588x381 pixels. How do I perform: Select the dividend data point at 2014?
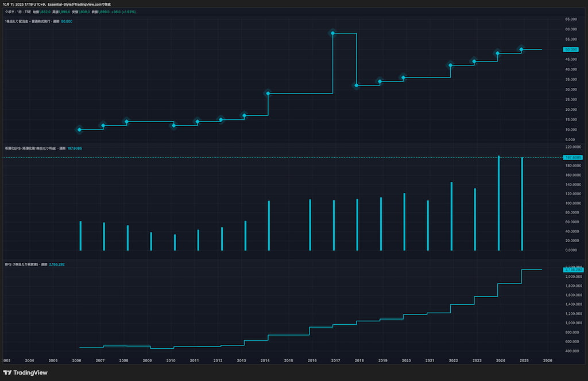pos(268,93)
